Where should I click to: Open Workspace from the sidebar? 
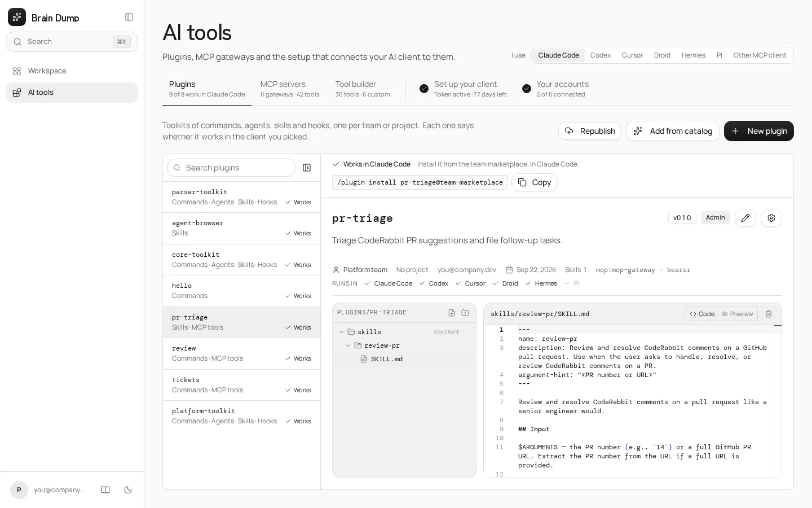pos(72,71)
